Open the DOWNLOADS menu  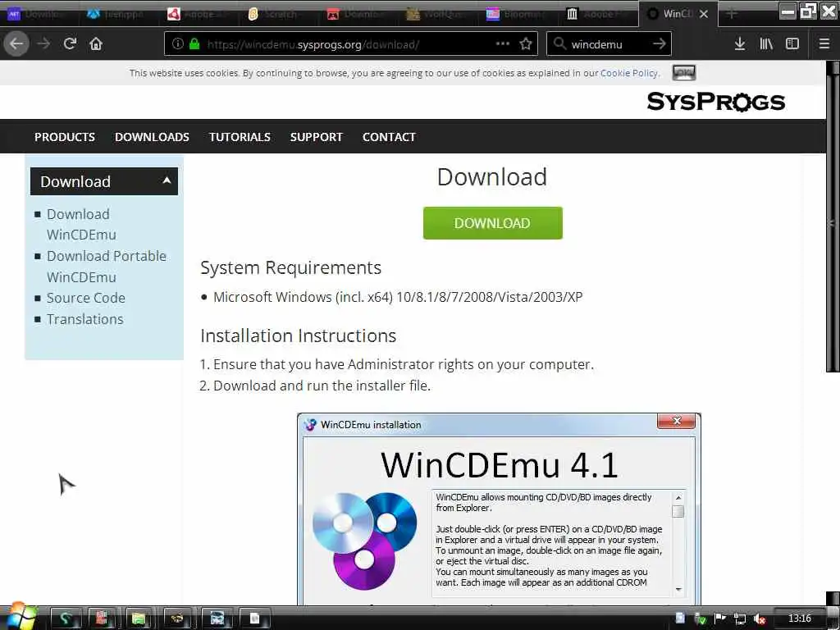click(152, 137)
